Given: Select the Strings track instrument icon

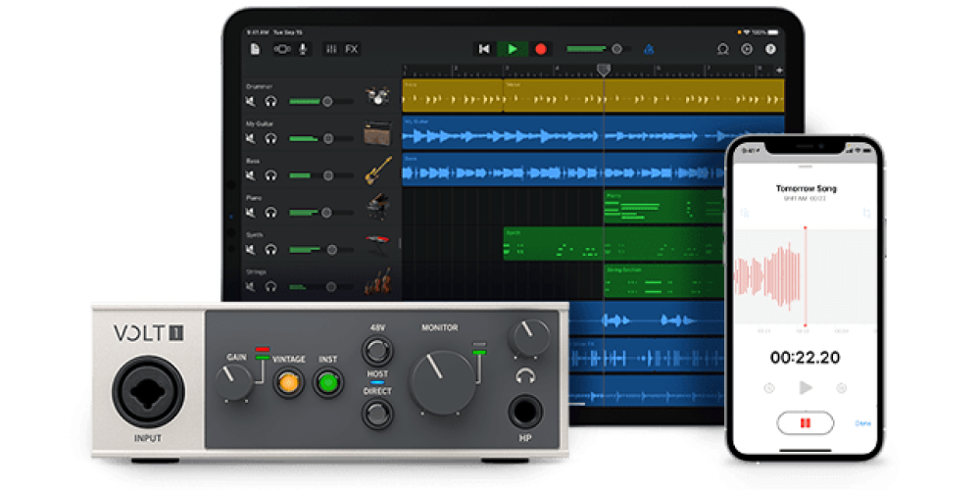Looking at the screenshot, I should pos(377,282).
